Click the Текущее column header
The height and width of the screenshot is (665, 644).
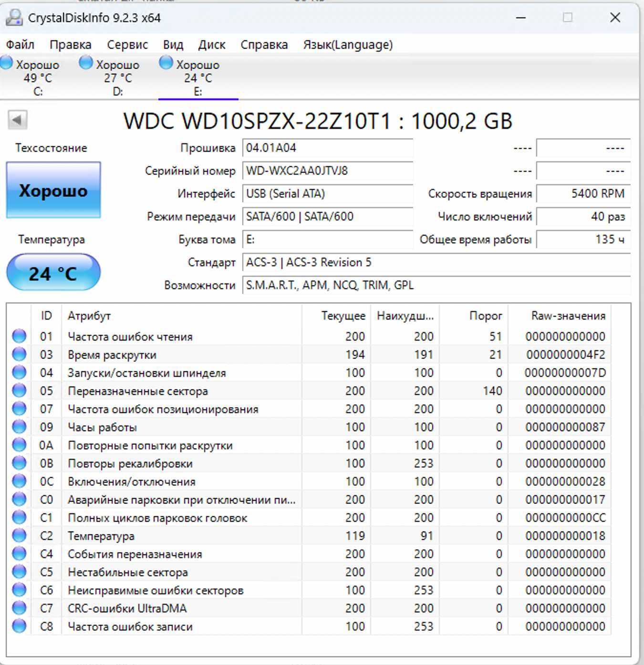(336, 316)
